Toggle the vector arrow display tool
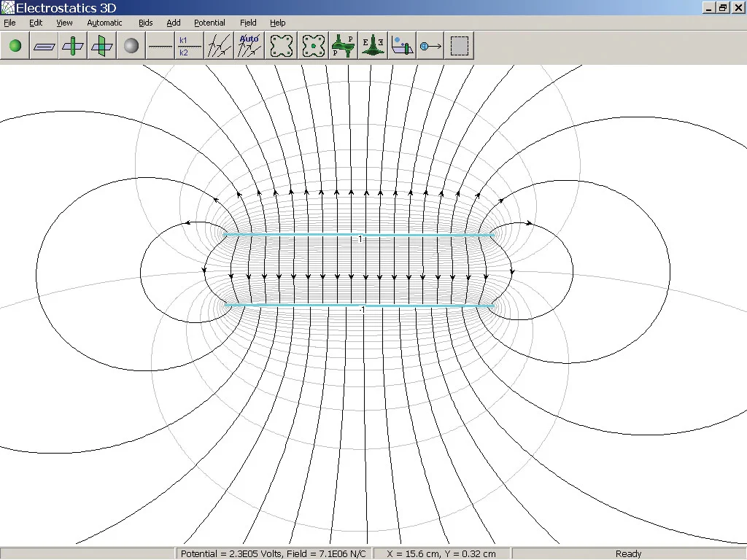747x560 pixels. (430, 45)
